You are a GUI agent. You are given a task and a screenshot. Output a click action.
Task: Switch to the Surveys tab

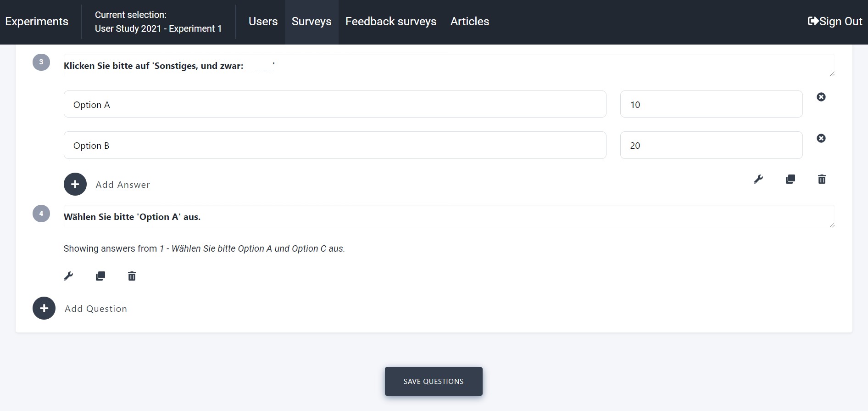coord(312,22)
